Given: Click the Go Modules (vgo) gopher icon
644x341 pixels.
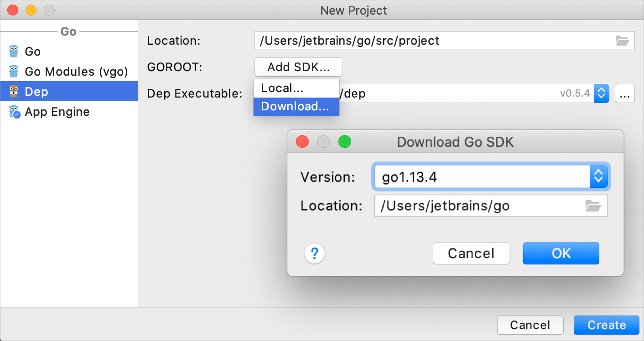Looking at the screenshot, I should [x=14, y=71].
